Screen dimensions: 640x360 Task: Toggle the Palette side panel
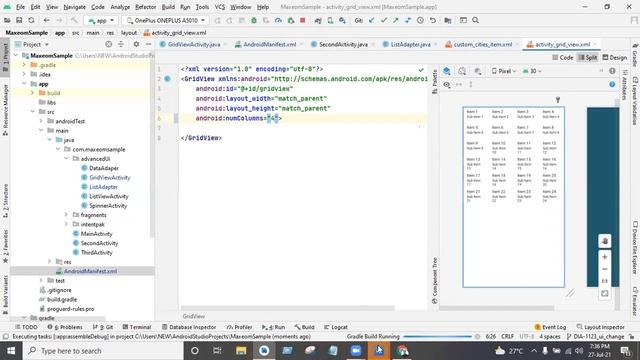tap(435, 81)
